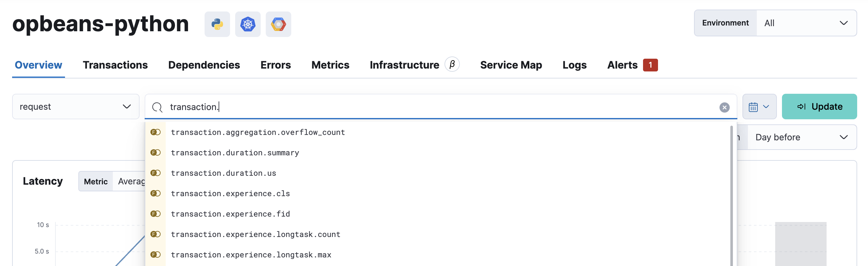Click the search magnifier icon
Image resolution: width=868 pixels, height=266 pixels.
[157, 107]
